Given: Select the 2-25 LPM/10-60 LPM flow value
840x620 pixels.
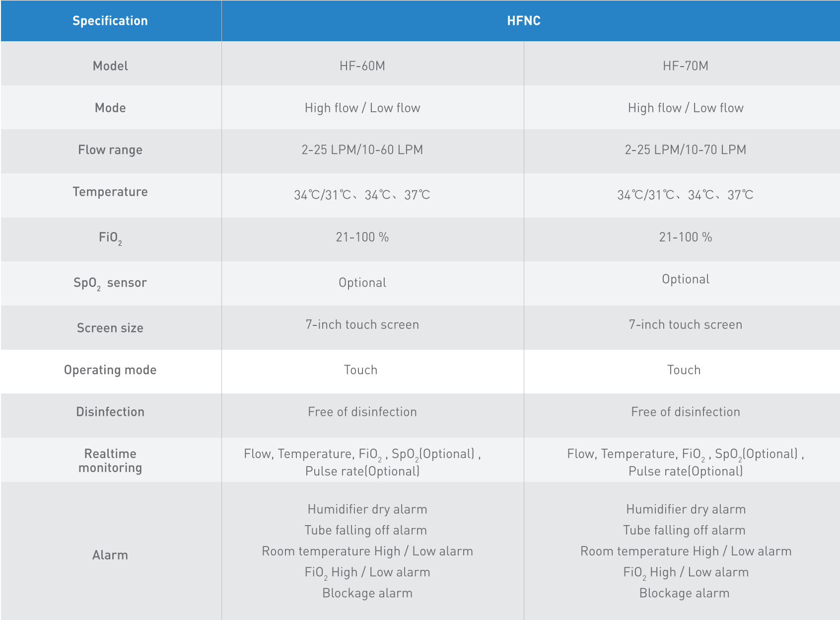Looking at the screenshot, I should coord(362,150).
